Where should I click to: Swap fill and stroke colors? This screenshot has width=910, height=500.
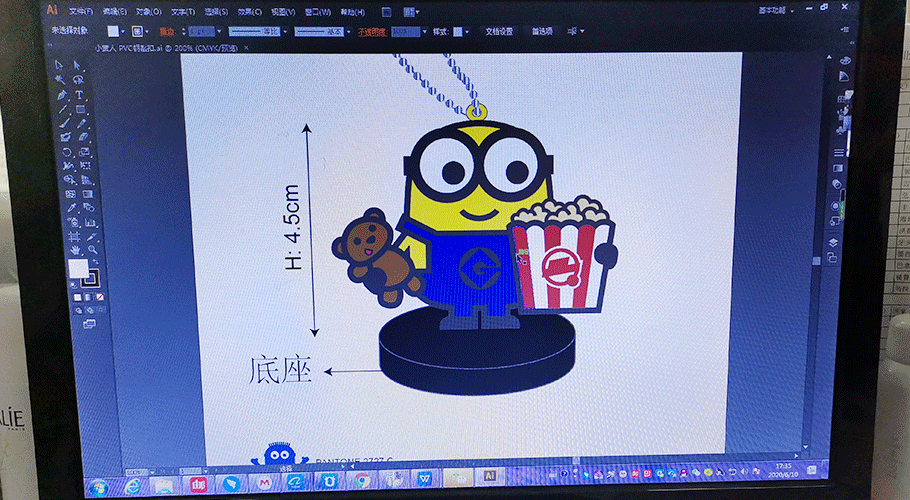pyautogui.click(x=96, y=262)
